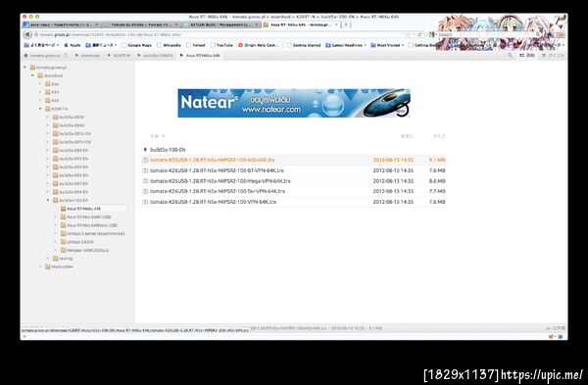Expand the Netgear WNR3500Lv2 folder node
588x385 pixels.
click(x=55, y=250)
